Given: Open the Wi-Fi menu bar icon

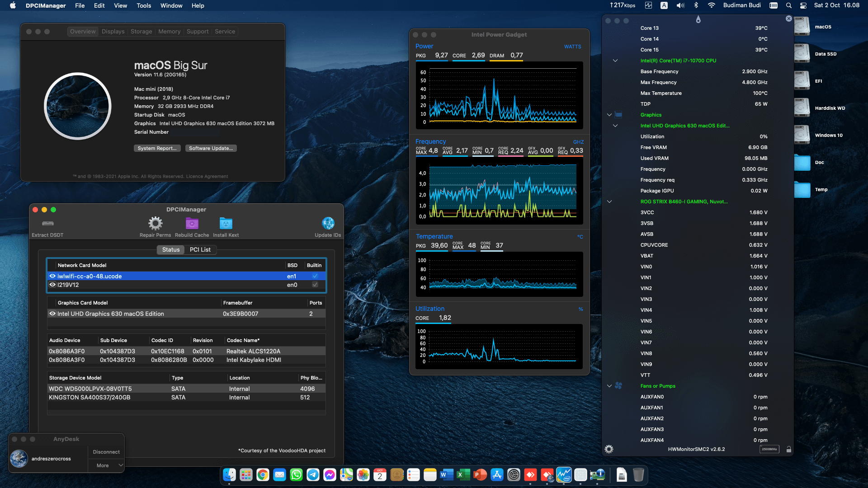Looking at the screenshot, I should click(x=711, y=5).
